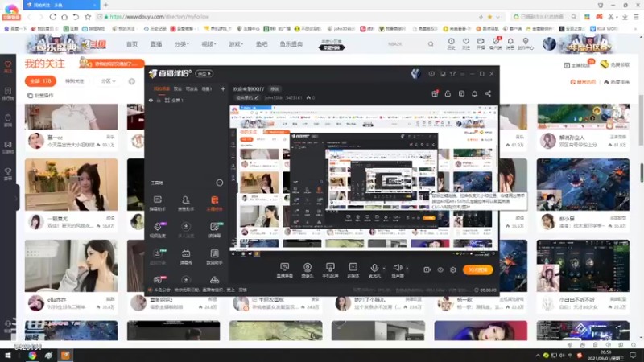The height and width of the screenshot is (362, 644).
Task: Open the 视频 dropdown in Douyu nav
Action: (208, 44)
